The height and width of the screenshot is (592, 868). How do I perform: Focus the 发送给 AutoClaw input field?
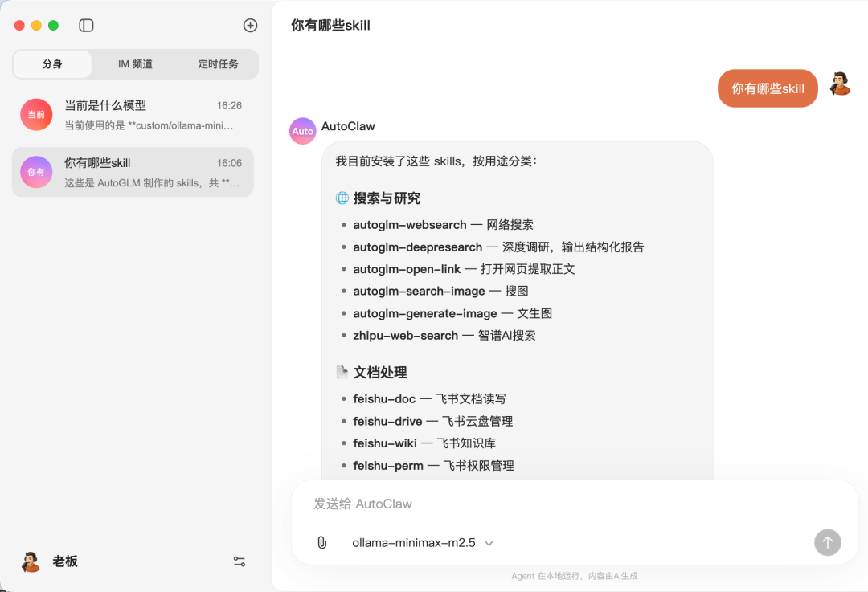(575, 504)
